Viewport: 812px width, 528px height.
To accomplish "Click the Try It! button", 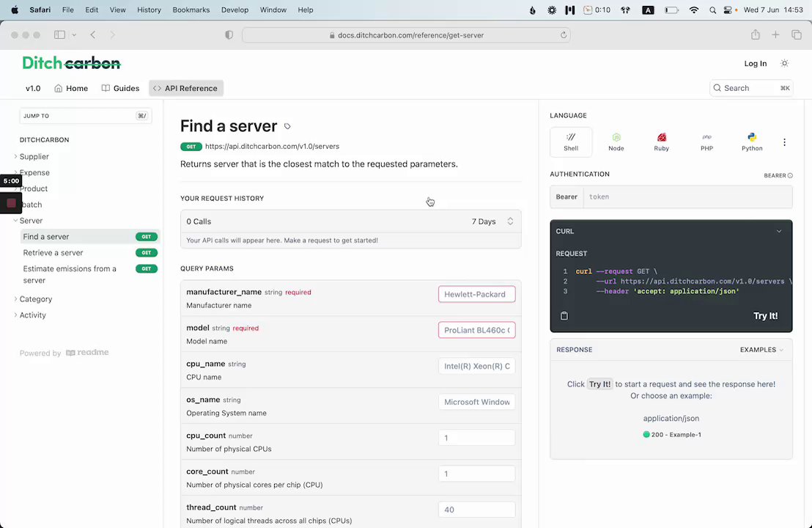I will (765, 315).
